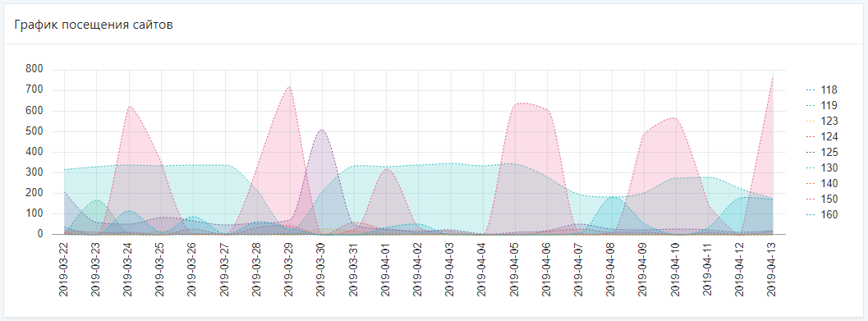Toggle series 160 in the chart legend
The height and width of the screenshot is (321, 868).
point(821,214)
